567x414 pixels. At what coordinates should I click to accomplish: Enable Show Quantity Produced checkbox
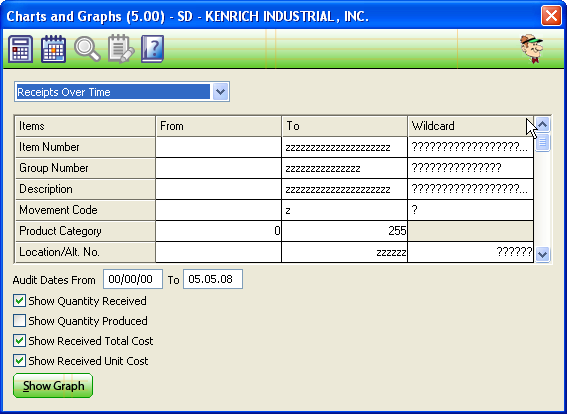coord(19,321)
